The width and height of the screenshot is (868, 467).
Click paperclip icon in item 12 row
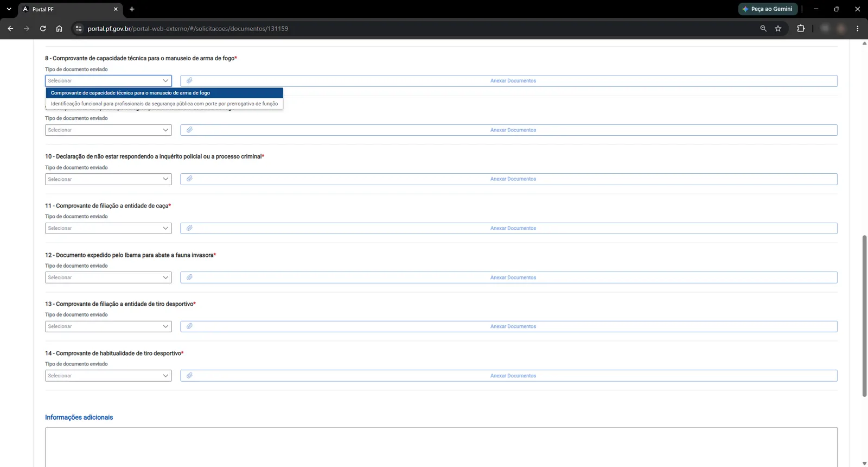pos(189,277)
